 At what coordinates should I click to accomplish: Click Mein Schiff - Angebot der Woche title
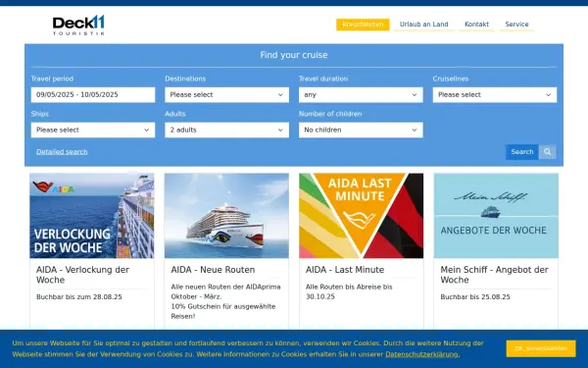[x=494, y=275]
